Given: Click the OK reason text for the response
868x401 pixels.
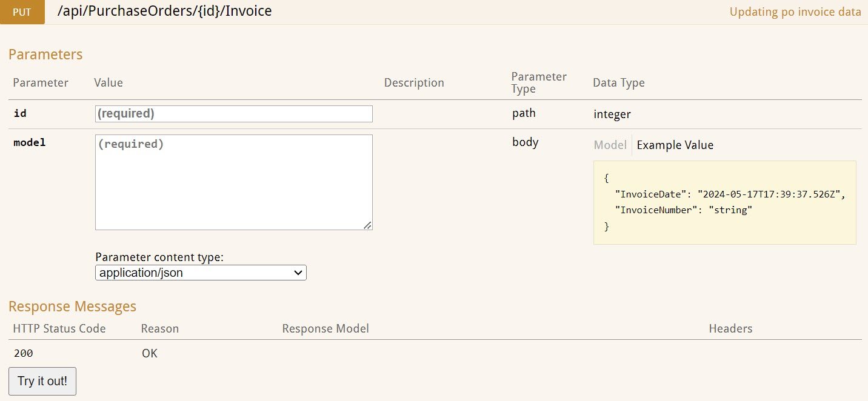Looking at the screenshot, I should pyautogui.click(x=149, y=353).
